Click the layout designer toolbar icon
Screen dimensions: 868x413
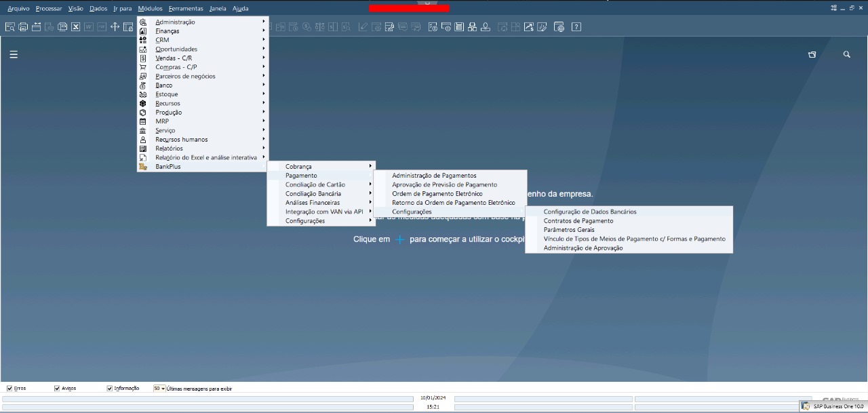tap(389, 27)
